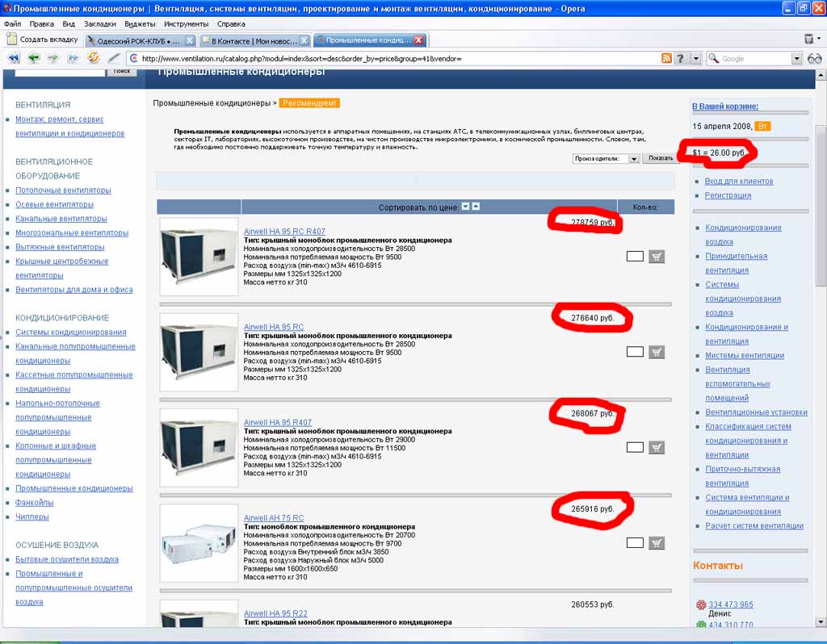Add Airwell HA 95 RC R407 to cart

point(657,257)
